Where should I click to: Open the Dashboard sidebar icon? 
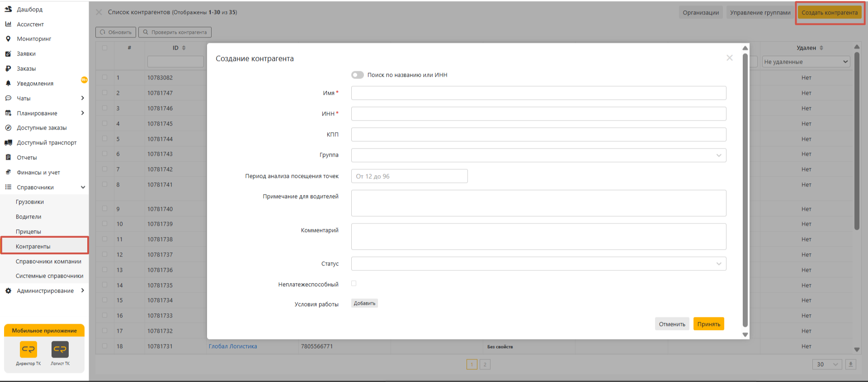8,9
